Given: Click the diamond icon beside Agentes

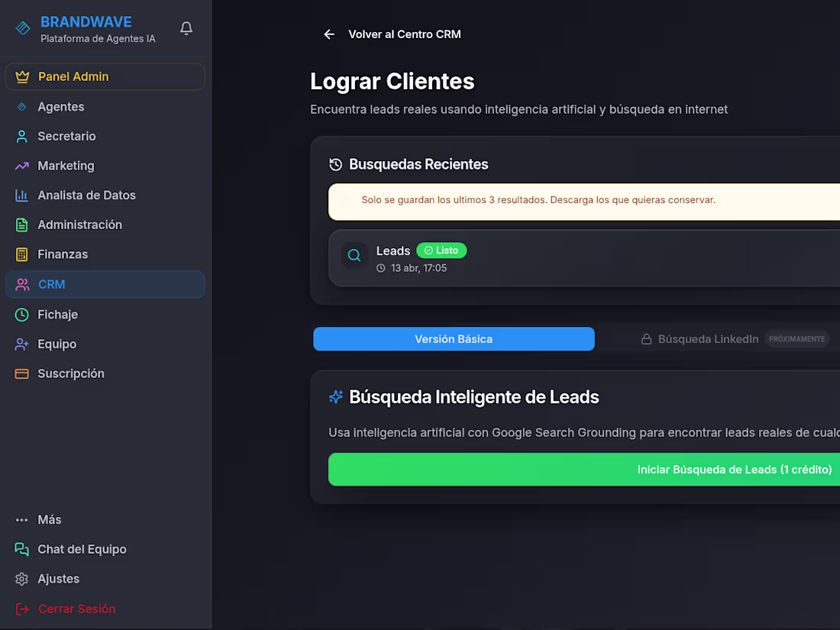Looking at the screenshot, I should point(22,107).
